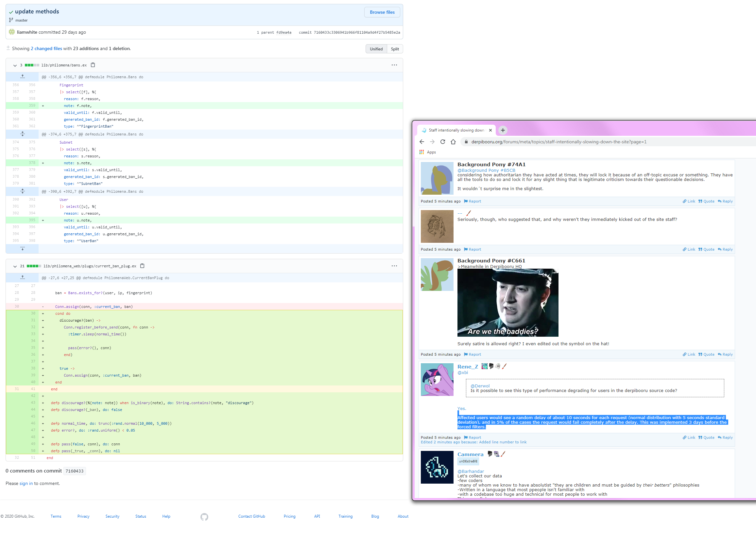Click the @Derwol mention in quote
Image resolution: width=756 pixels, height=535 pixels.
click(480, 386)
